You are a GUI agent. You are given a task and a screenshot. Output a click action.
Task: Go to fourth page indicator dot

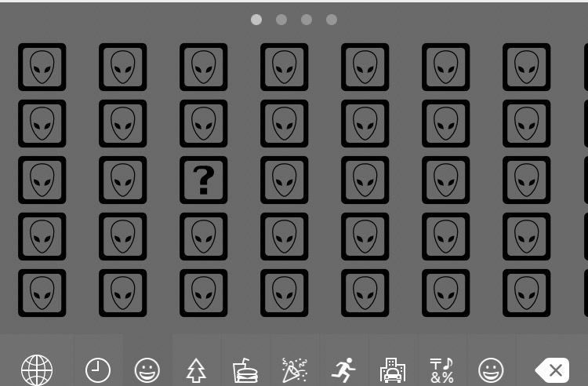pos(332,20)
